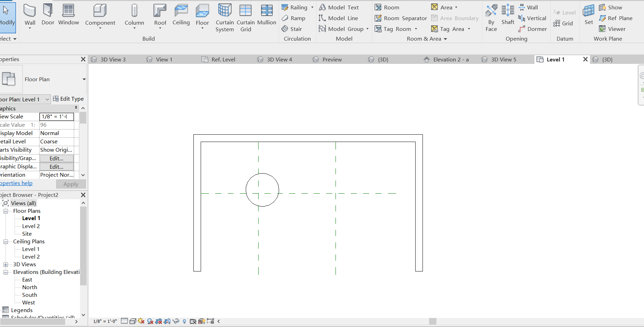Image resolution: width=644 pixels, height=327 pixels.
Task: Click the Apply button in Properties
Action: coord(71,184)
